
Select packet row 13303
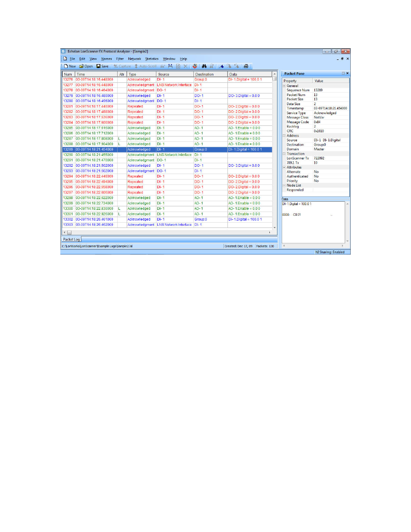[x=167, y=225]
